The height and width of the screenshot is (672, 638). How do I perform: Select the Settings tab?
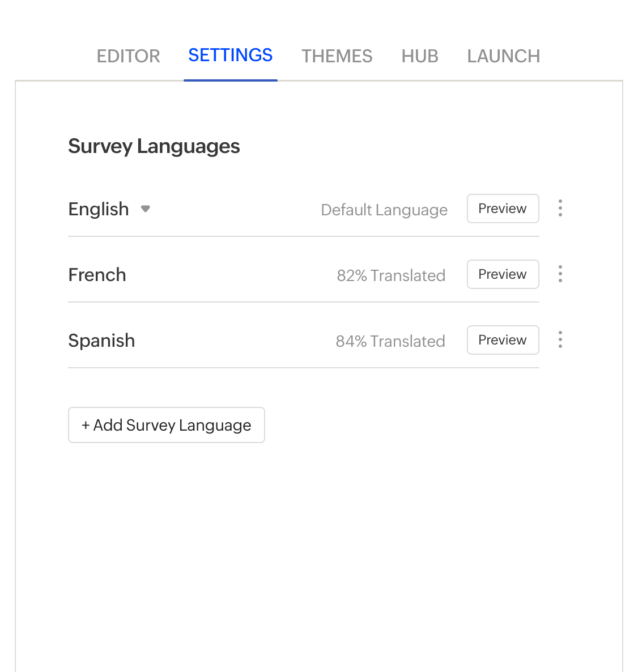click(x=230, y=56)
